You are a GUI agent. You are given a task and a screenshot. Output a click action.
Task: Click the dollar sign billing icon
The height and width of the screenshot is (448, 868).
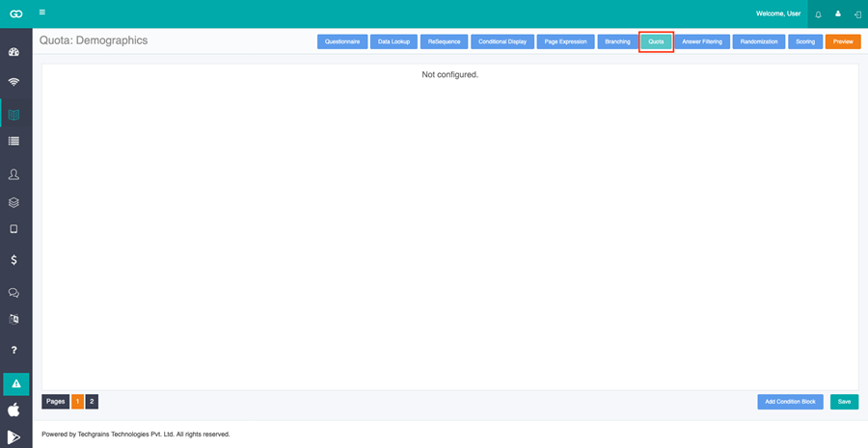click(14, 259)
